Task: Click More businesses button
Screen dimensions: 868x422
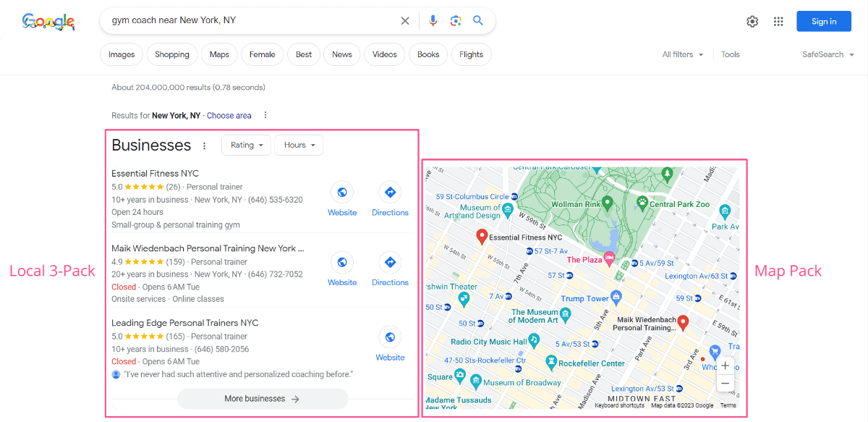Action: coord(263,399)
